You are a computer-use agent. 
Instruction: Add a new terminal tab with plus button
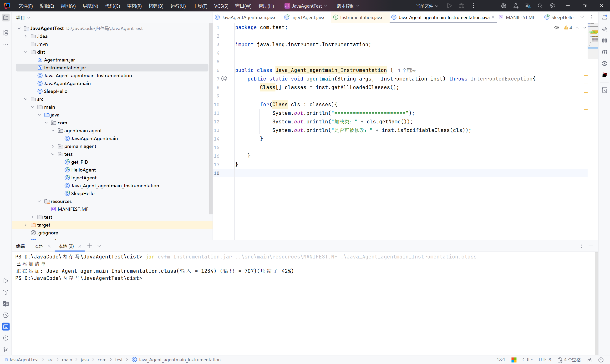point(90,246)
